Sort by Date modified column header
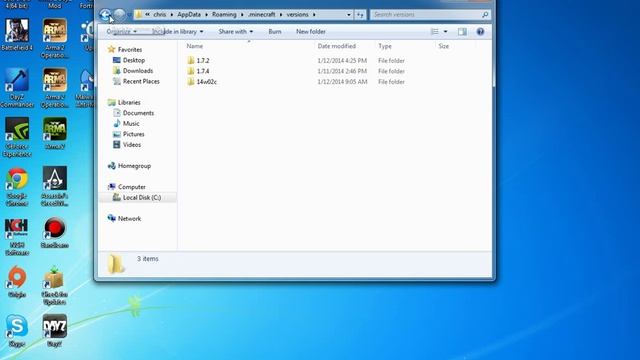This screenshot has height=360, width=640. tap(337, 46)
